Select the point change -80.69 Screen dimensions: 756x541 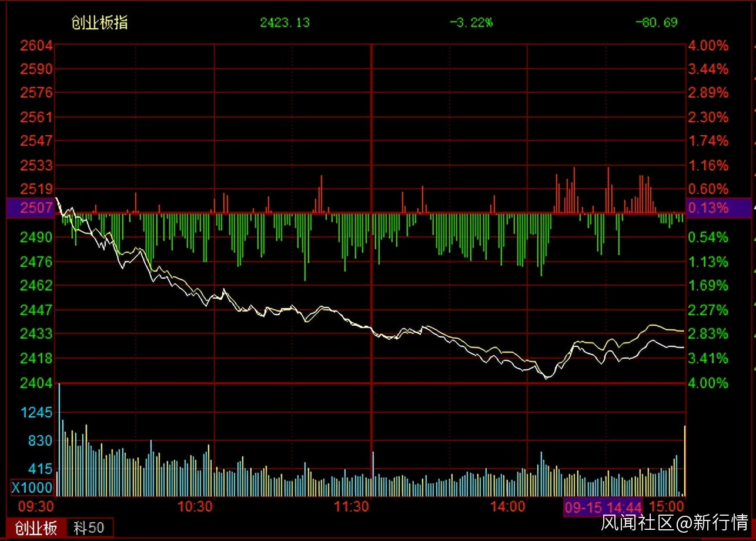(x=656, y=23)
